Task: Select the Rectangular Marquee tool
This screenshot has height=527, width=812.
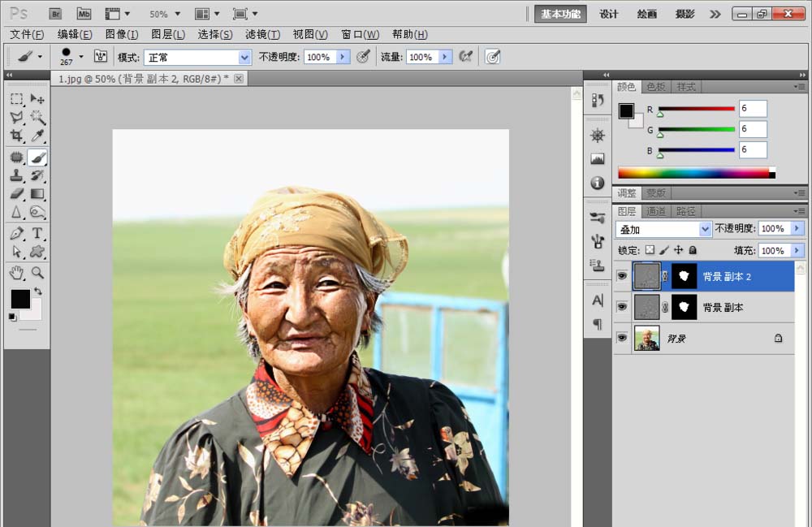Action: point(16,99)
